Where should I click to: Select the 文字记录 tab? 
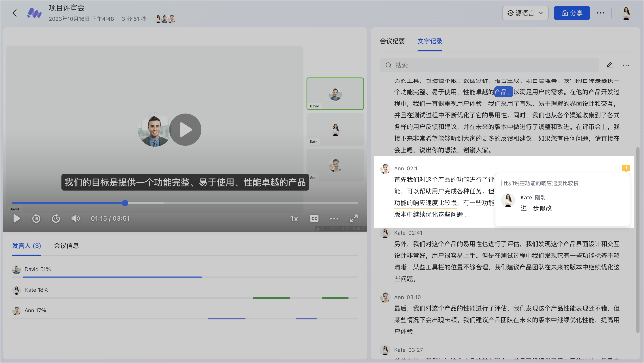430,41
